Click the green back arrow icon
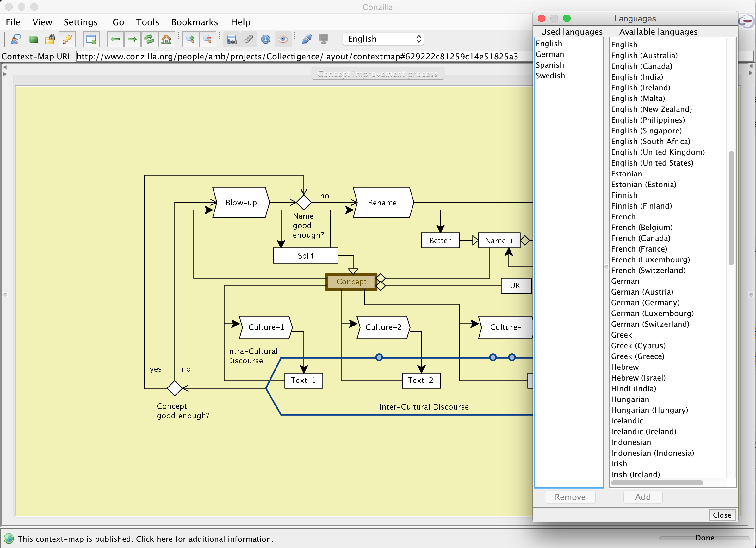The height and width of the screenshot is (548, 756). (115, 39)
